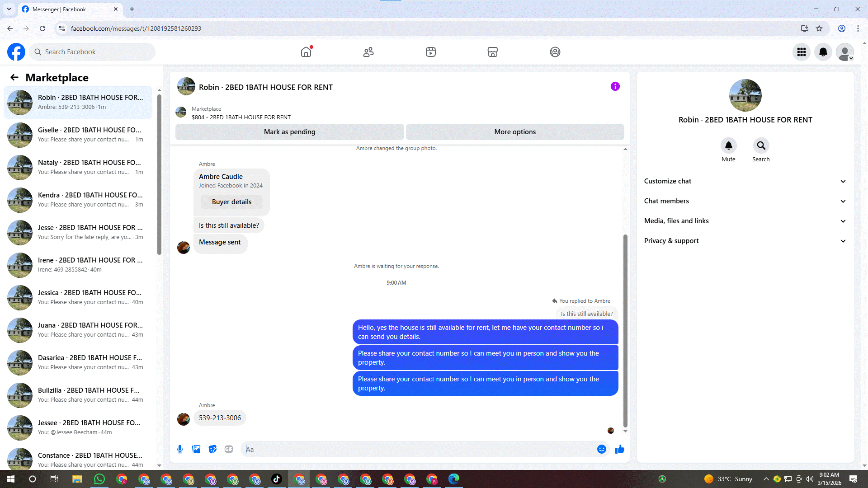This screenshot has height=488, width=868.
Task: Expand Media, files and links section
Action: pos(745,221)
